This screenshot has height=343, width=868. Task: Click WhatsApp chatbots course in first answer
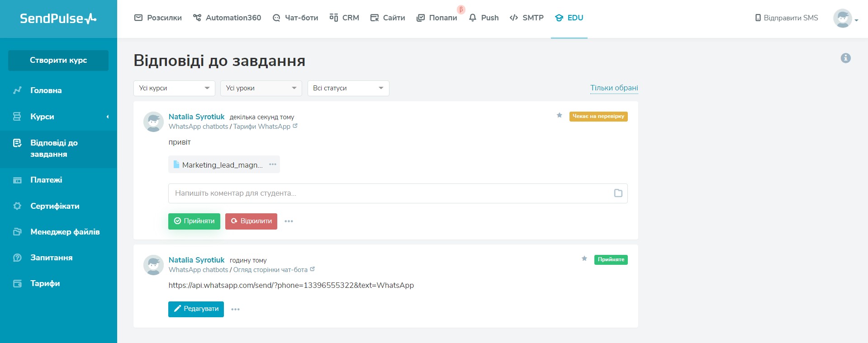(x=198, y=127)
